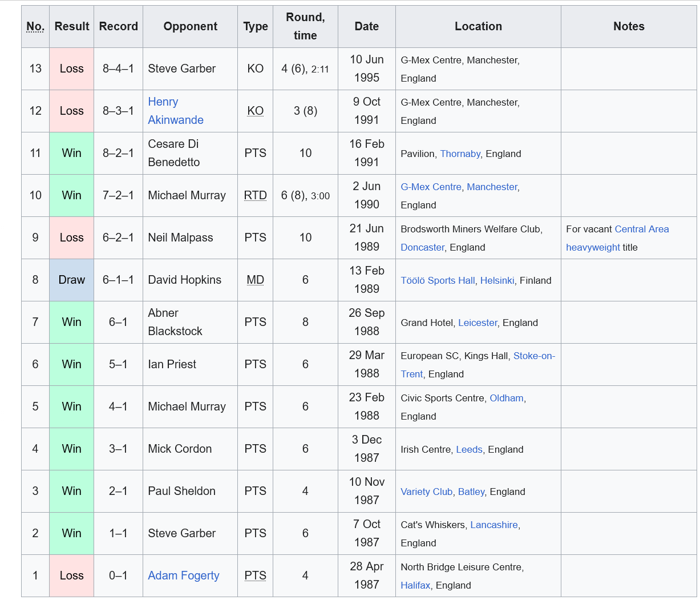Click the No. column header
This screenshot has width=700, height=608.
pyautogui.click(x=35, y=26)
